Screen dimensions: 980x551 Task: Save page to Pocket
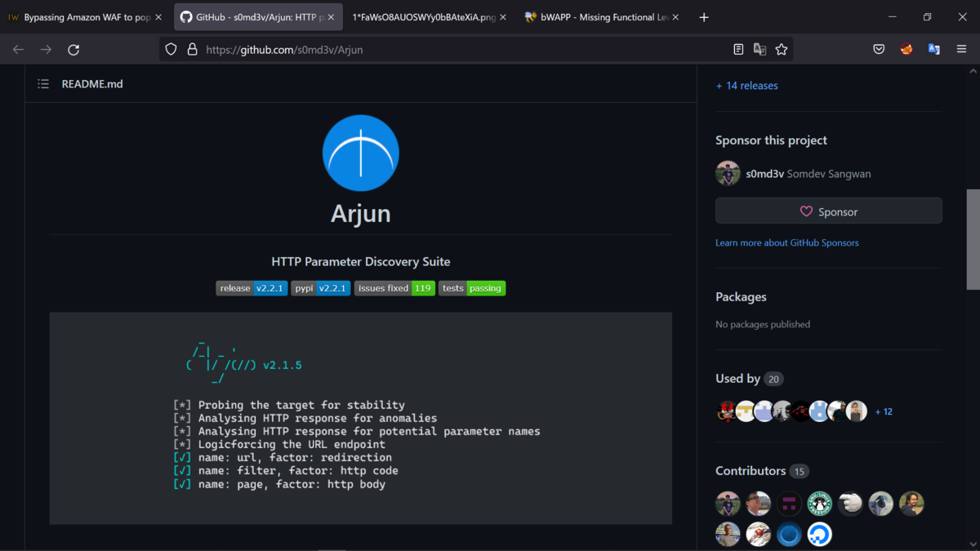(879, 49)
